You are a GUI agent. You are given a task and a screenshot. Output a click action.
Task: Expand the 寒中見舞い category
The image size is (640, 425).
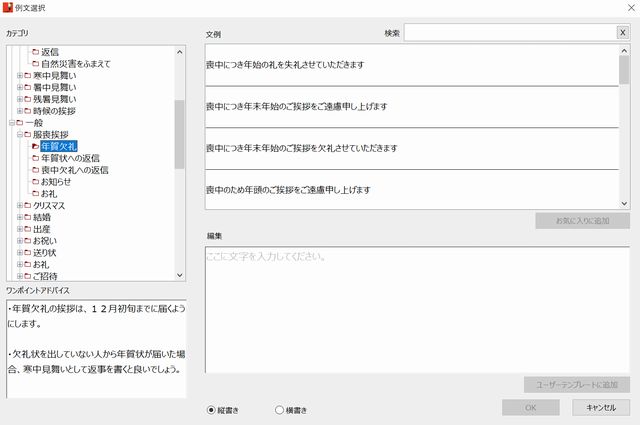[18, 76]
